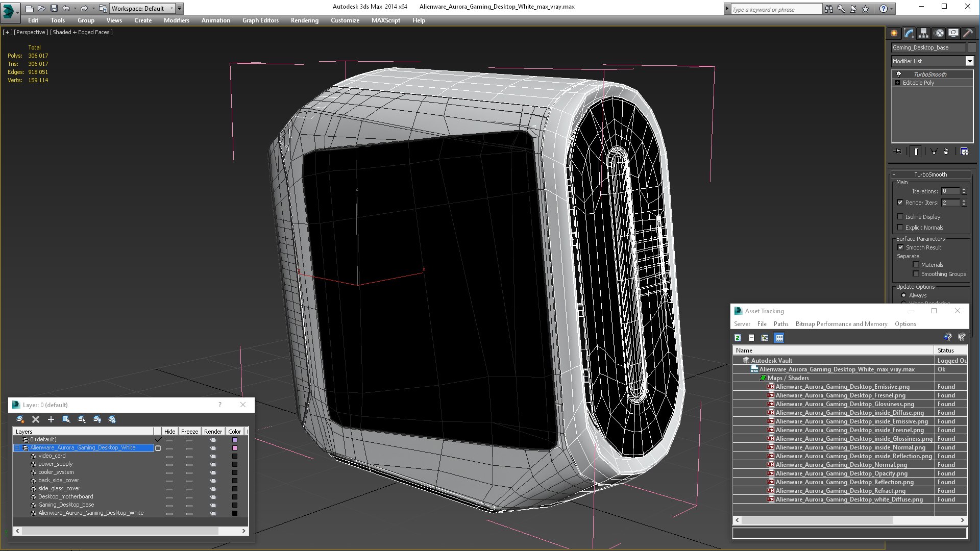
Task: Click the Save File toolbar icon
Action: [x=54, y=8]
